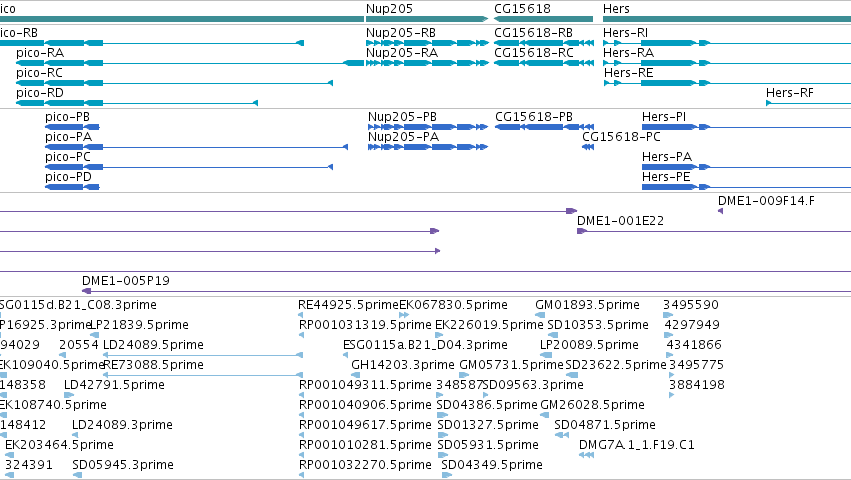
Task: Click the pico-PA protein label
Action: pos(68,137)
